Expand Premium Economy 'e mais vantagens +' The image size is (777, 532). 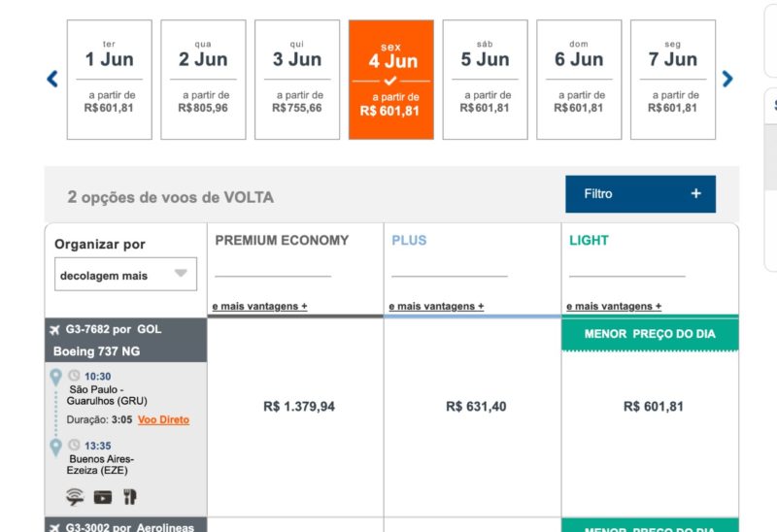click(259, 307)
